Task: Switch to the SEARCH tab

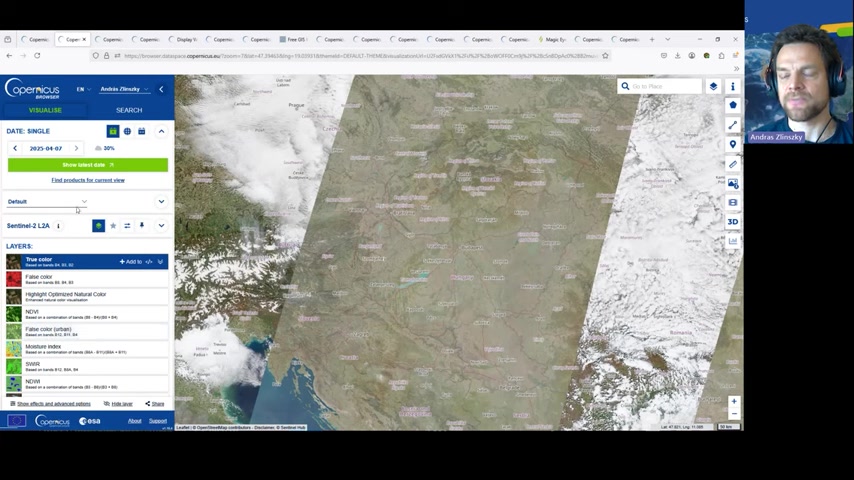Action: [x=129, y=110]
